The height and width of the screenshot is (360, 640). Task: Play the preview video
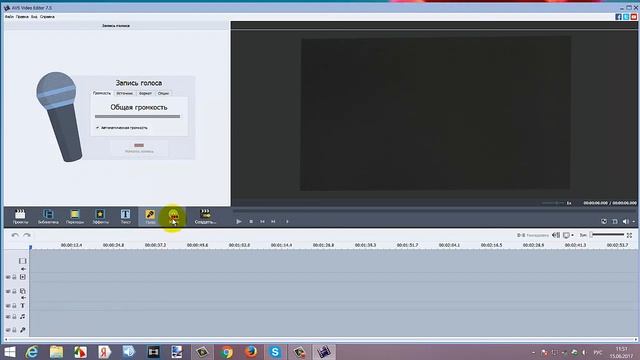coord(239,221)
